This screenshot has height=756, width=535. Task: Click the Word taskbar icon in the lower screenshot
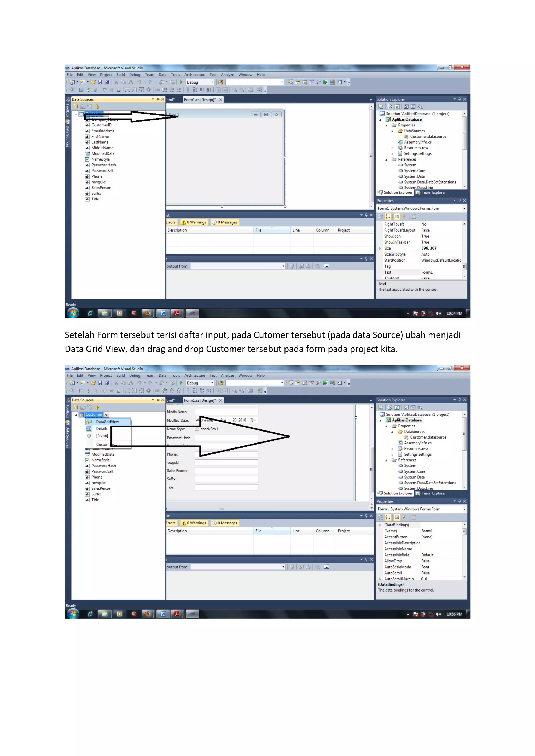(x=163, y=614)
